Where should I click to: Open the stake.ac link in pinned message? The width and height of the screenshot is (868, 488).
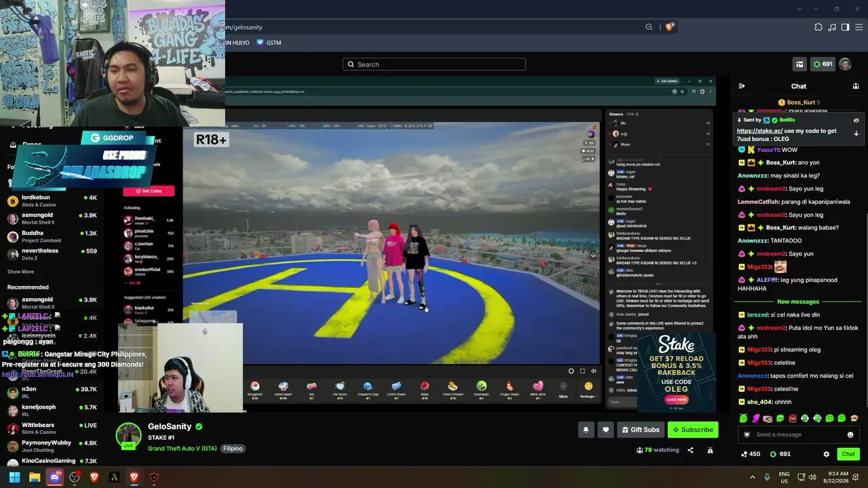click(759, 131)
